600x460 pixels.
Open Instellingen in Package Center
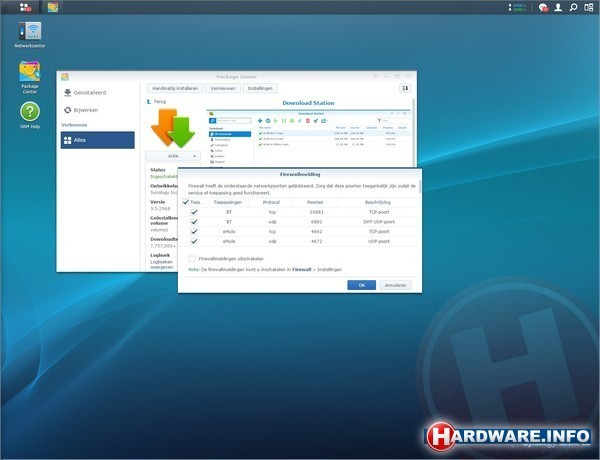pos(260,88)
